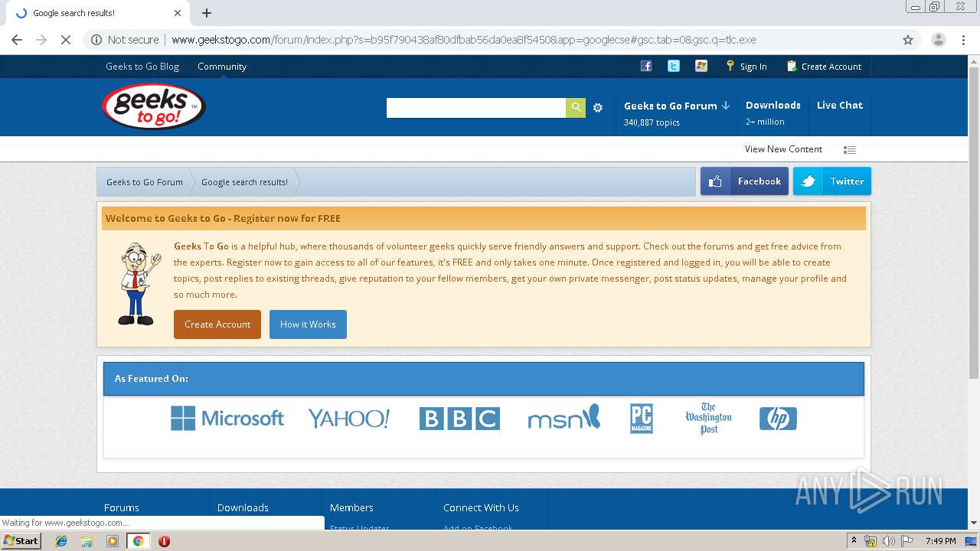Select the Community menu item
The height and width of the screenshot is (551, 980).
(x=222, y=67)
